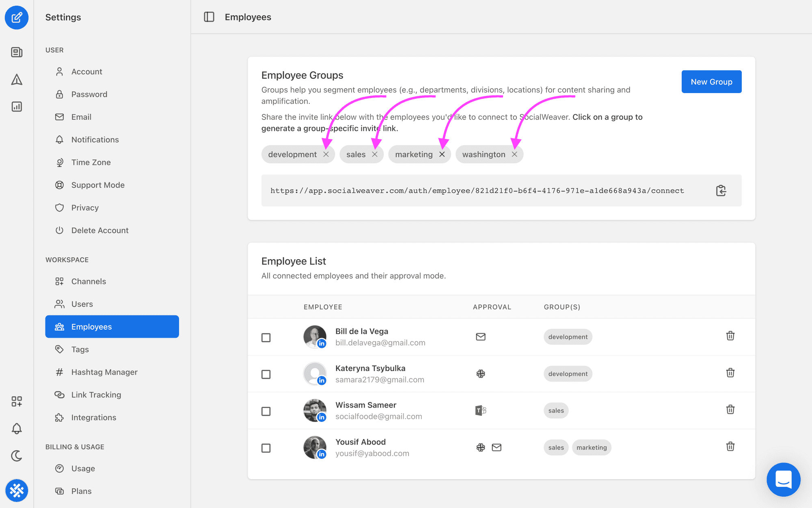Click Wissam Sameer's avatar

click(315, 410)
